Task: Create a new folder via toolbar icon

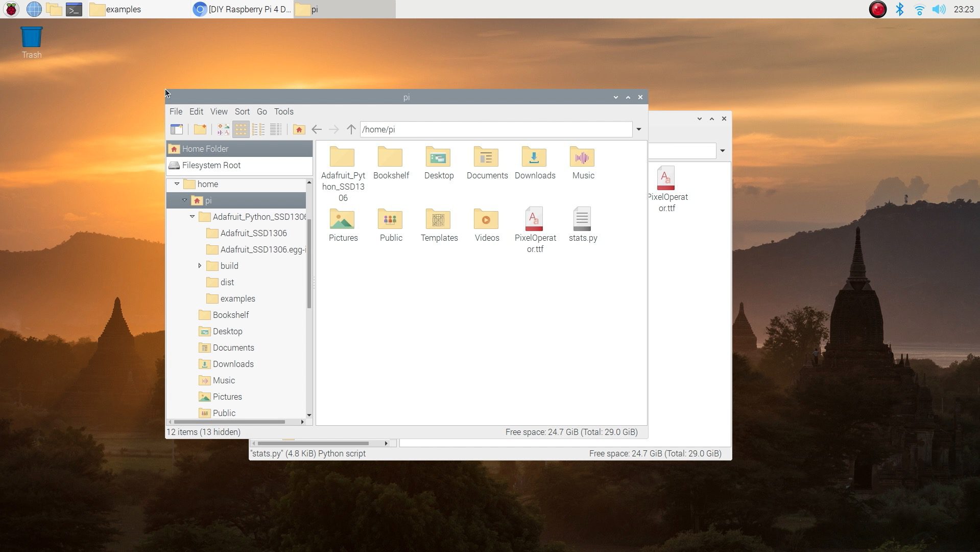Action: 200,129
